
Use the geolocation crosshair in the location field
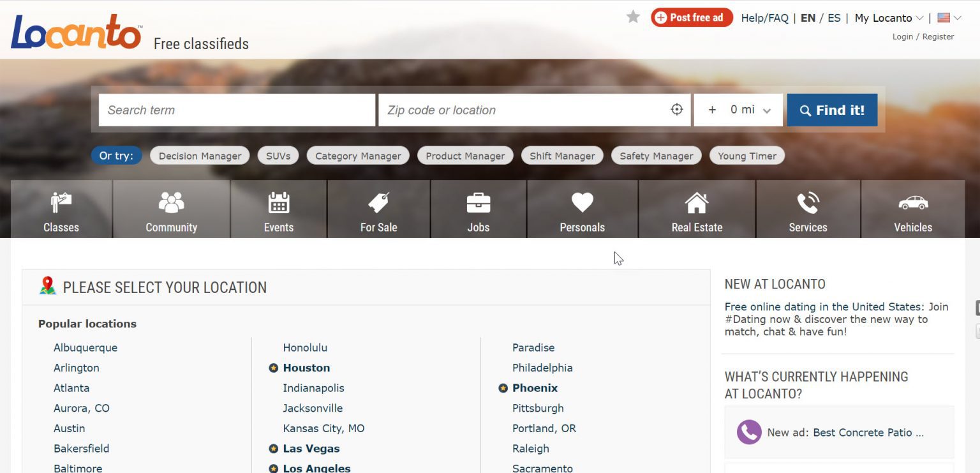click(676, 109)
